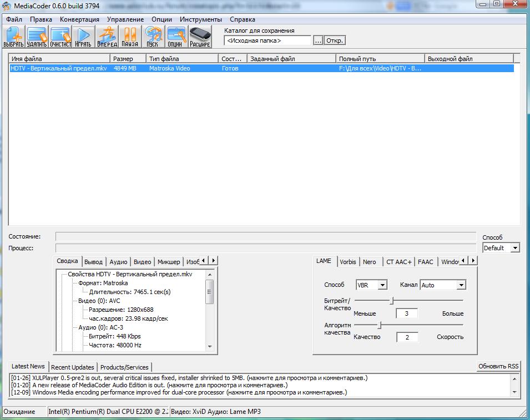Screen dimensions: 530x420
Task: Click the РАСШИРЕ device extension icon
Action: tap(200, 37)
